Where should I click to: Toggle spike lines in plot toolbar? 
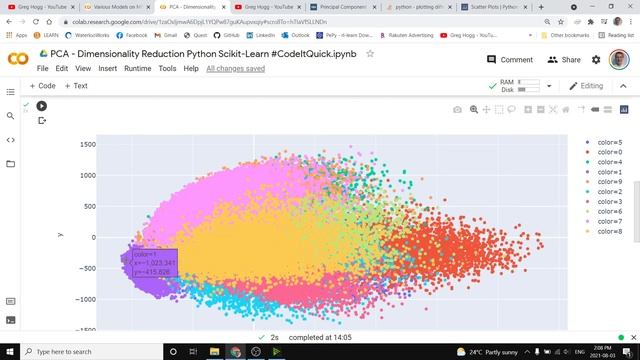582,109
